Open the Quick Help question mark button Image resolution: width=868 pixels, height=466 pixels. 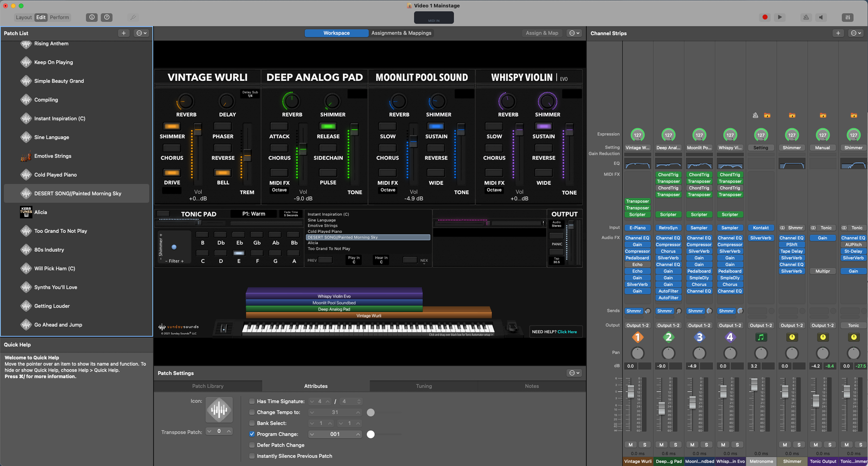click(107, 17)
